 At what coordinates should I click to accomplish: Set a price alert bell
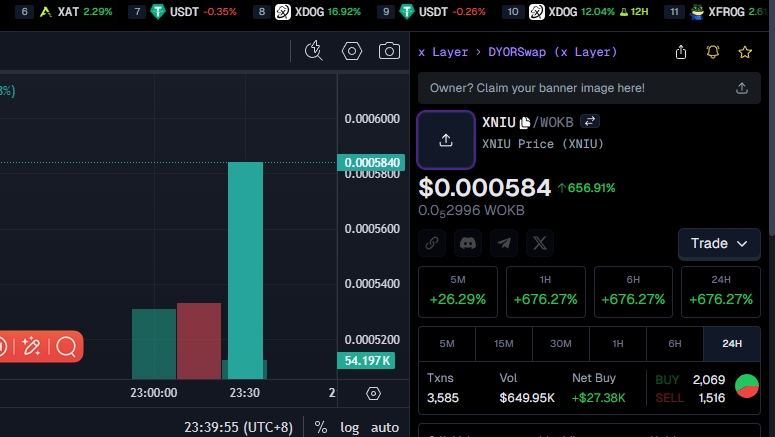tap(713, 52)
